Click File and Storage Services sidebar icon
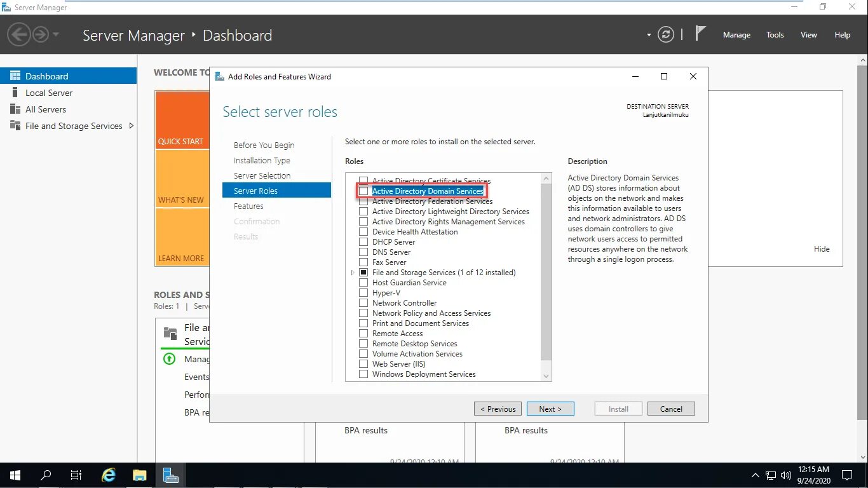Image resolution: width=868 pixels, height=488 pixels. (x=15, y=125)
